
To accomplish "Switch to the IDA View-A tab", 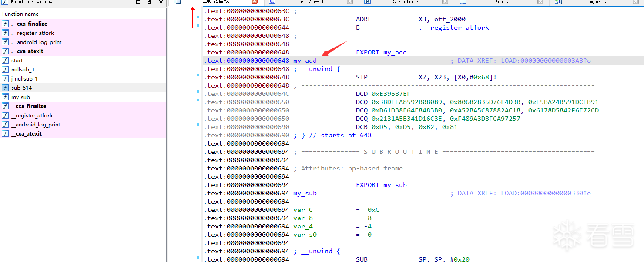I will 215,2.
